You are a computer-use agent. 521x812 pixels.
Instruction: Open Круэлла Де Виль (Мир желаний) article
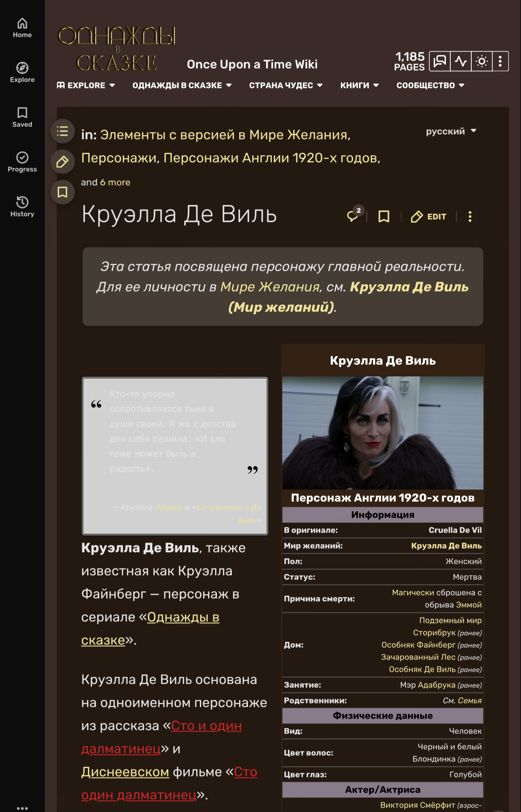click(348, 297)
